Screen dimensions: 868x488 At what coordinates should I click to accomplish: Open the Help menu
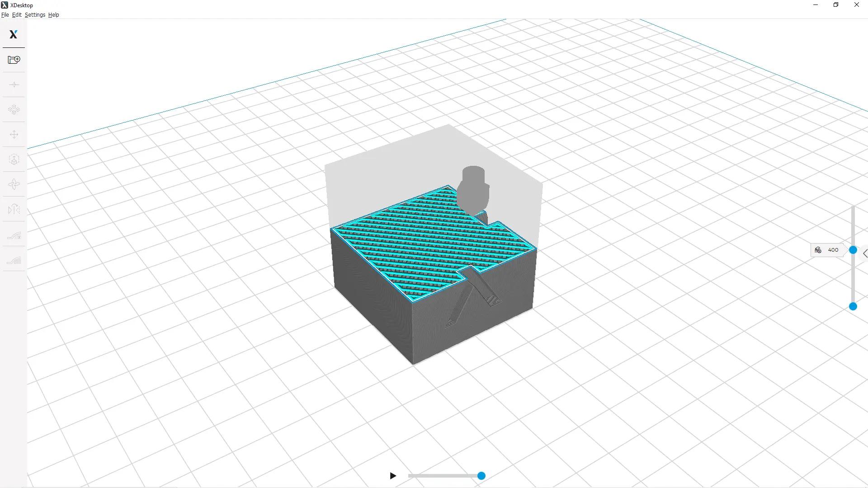pos(53,14)
